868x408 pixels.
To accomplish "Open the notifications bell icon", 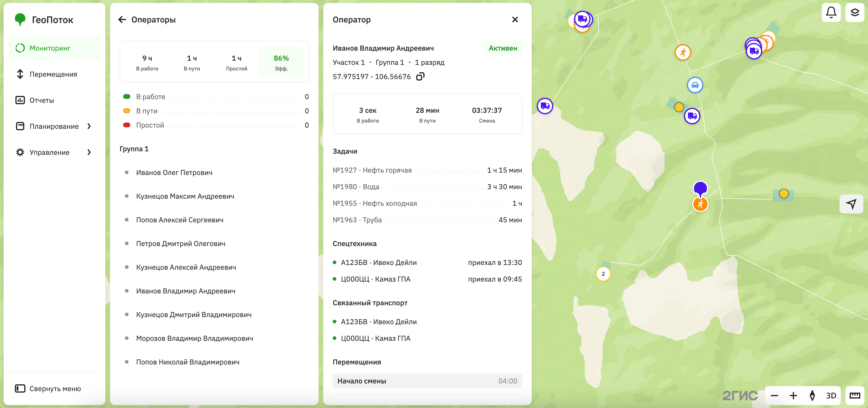I will click(x=831, y=12).
